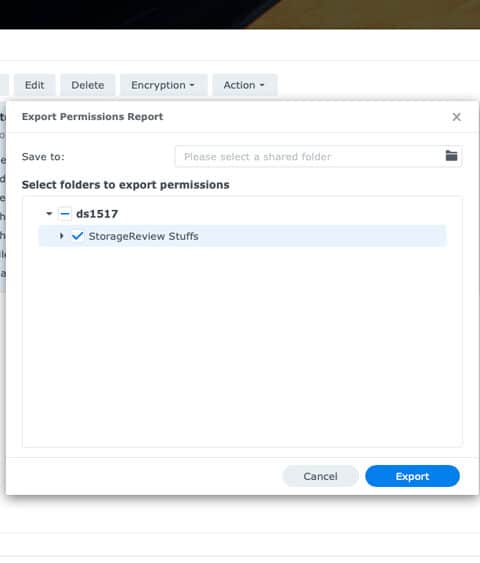Open the Action dropdown menu
The height and width of the screenshot is (563, 480).
244,85
